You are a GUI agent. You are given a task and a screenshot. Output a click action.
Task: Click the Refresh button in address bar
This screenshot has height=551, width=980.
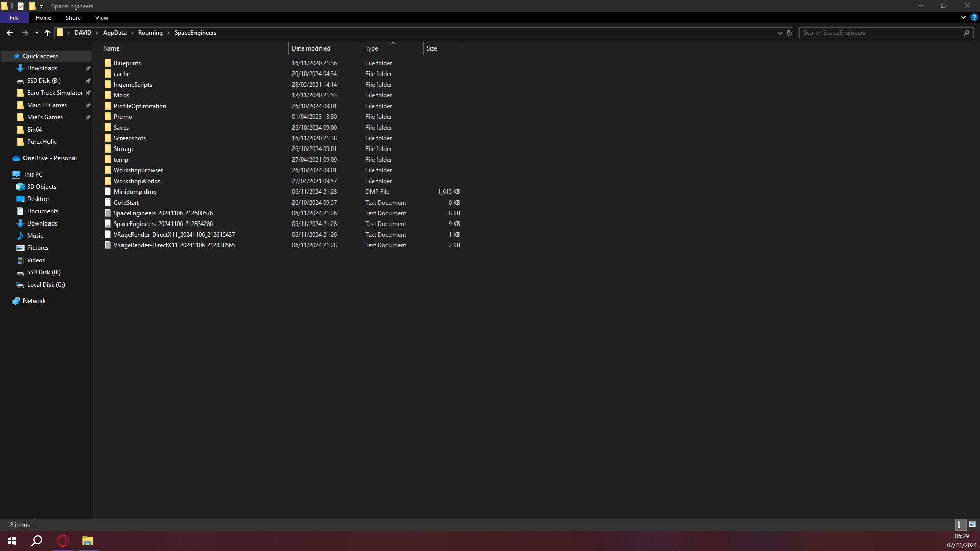(789, 33)
